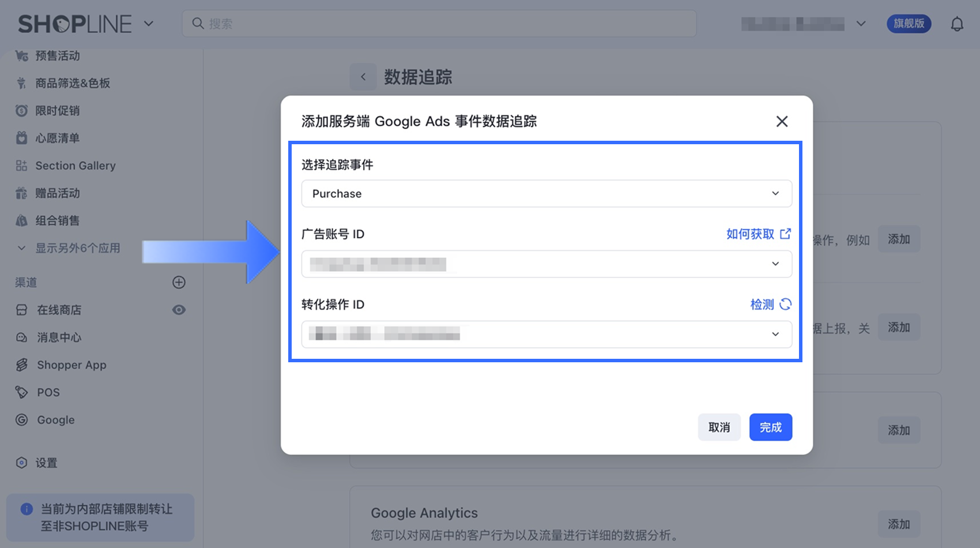This screenshot has height=548, width=980.
Task: Click the flash sale clock icon (限时促销)
Action: pyautogui.click(x=22, y=111)
